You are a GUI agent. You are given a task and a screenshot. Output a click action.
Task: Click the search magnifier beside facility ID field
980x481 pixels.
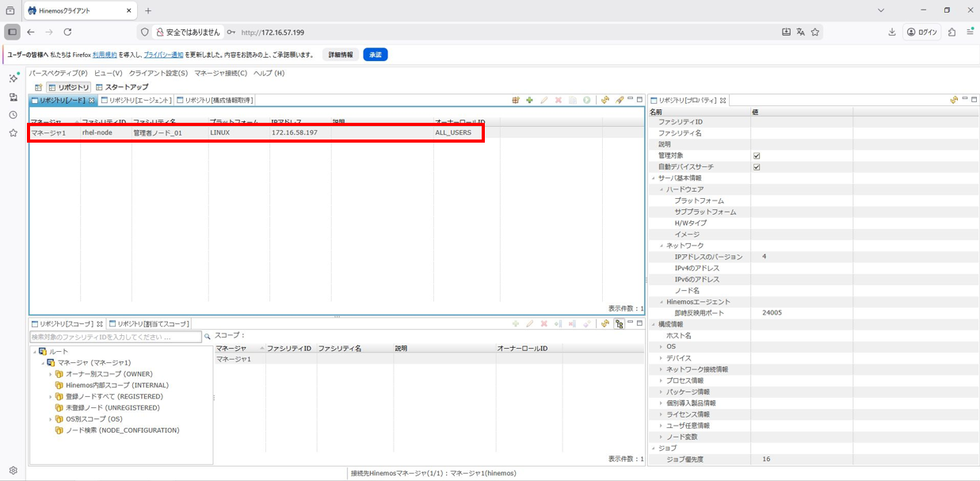coord(208,337)
